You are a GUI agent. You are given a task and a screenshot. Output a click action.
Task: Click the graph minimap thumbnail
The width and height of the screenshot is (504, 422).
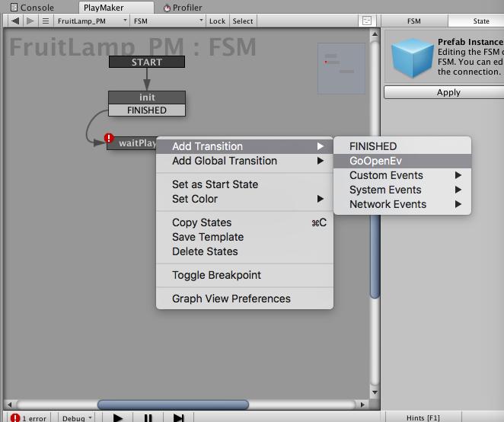click(x=341, y=69)
